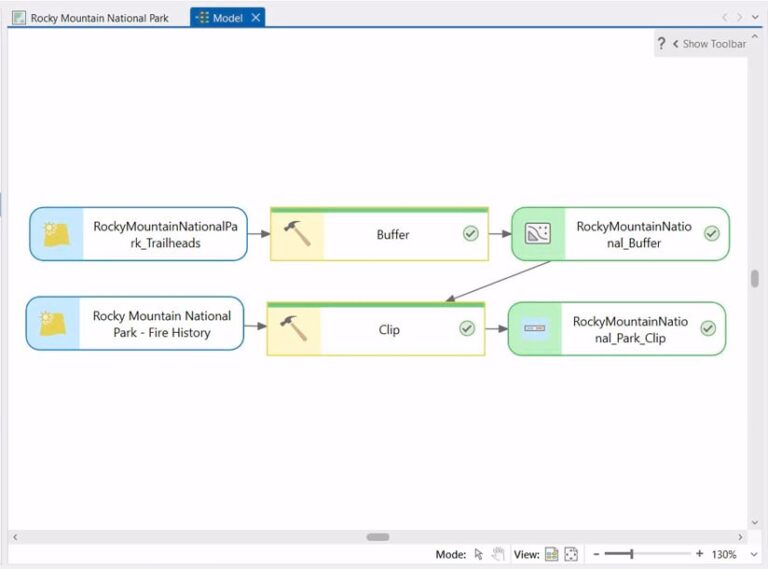Click the Buffer tool hammer icon
Screen dimensions: 768x569
(297, 233)
